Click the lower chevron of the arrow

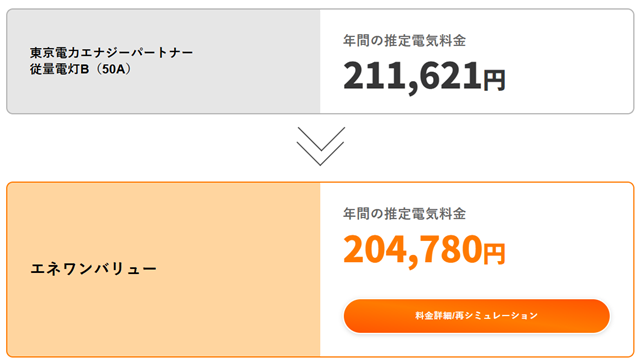pos(320,153)
